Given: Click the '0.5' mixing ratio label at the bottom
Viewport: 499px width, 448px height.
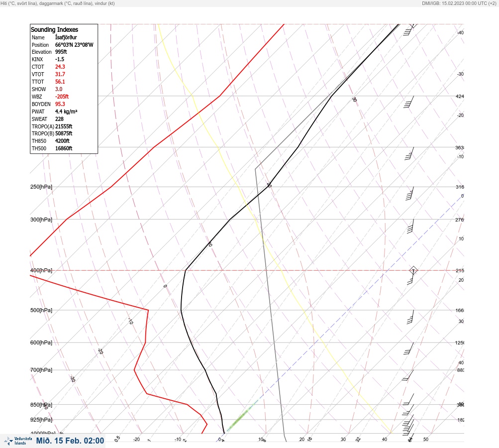Looking at the screenshot, I should (x=117, y=439).
